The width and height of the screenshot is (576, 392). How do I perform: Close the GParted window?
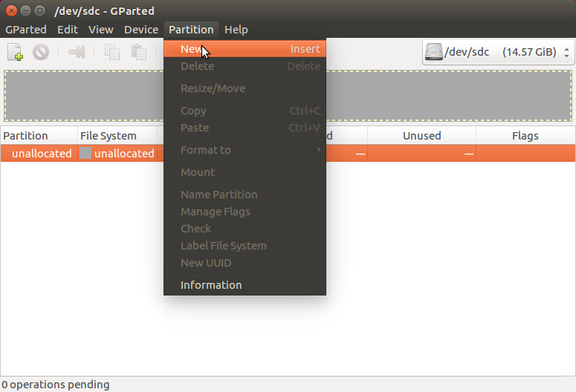pos(11,10)
